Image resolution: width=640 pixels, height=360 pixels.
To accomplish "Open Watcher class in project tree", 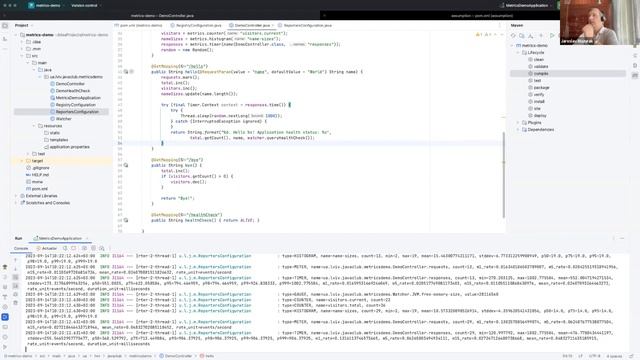I will click(63, 119).
